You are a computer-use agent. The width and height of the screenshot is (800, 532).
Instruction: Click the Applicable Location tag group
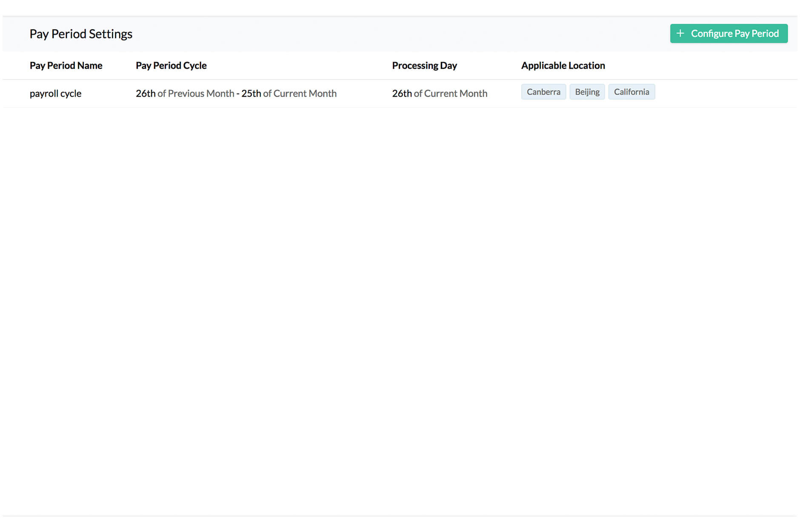[x=588, y=92]
